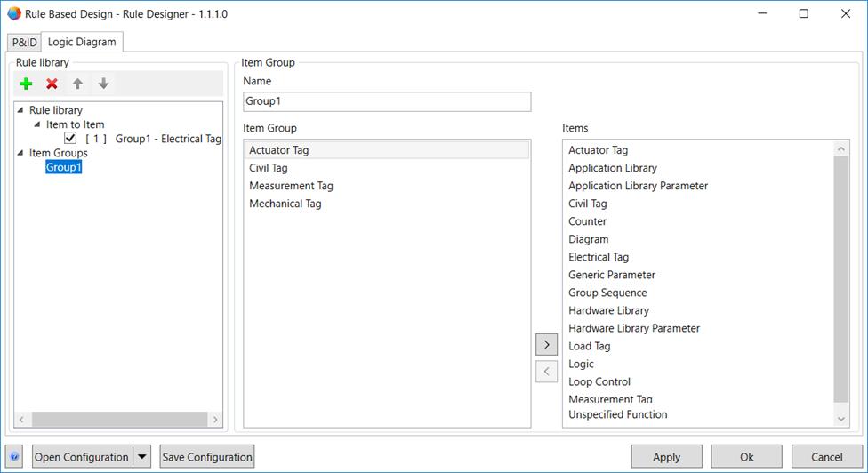
Task: Click the green plus add rule icon
Action: point(26,84)
